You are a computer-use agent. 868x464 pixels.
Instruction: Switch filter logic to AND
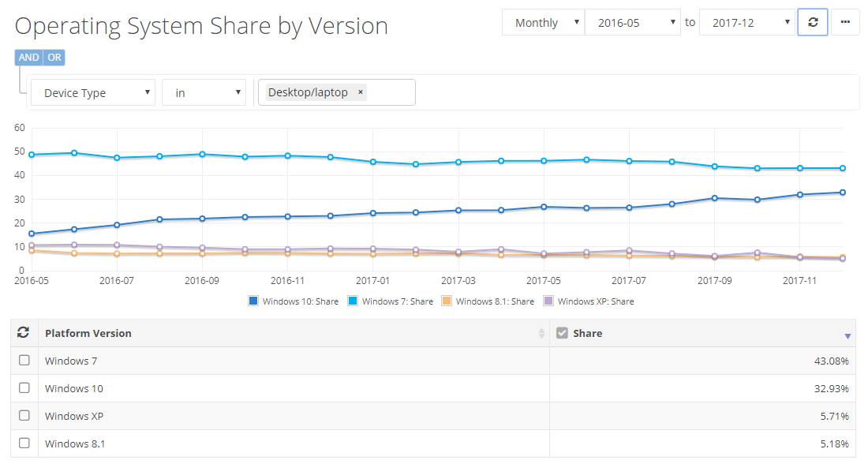click(28, 58)
